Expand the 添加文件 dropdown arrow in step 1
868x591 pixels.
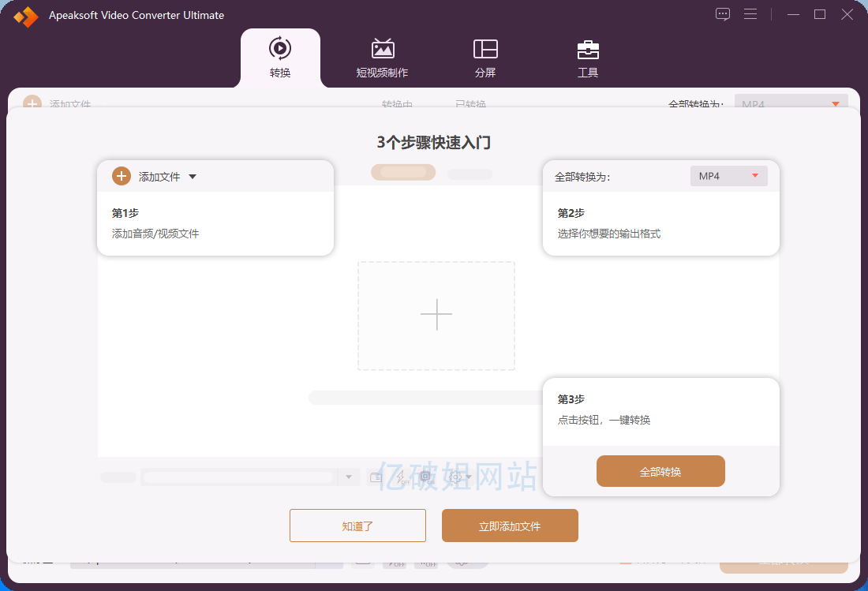(193, 177)
